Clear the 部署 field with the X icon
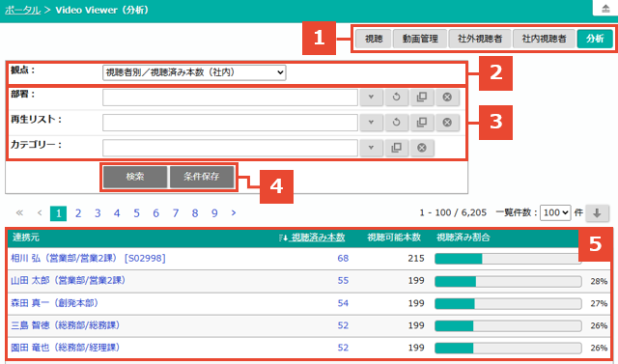The width and height of the screenshot is (618, 364). click(447, 98)
